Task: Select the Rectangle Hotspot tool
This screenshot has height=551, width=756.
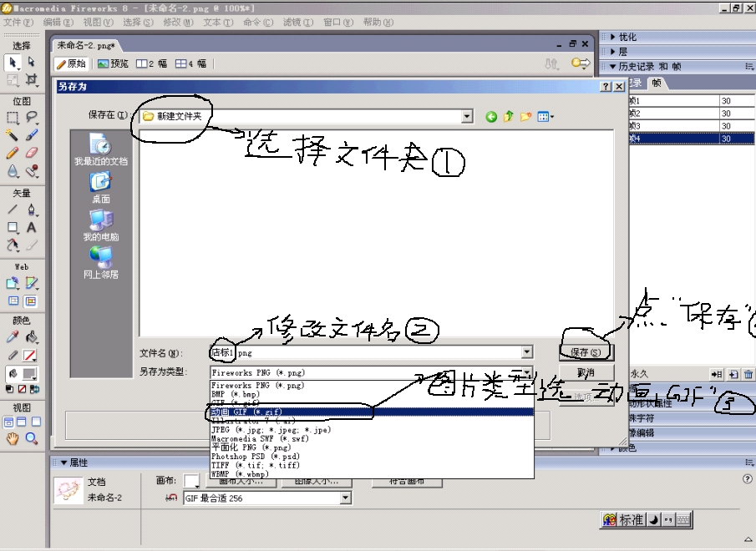Action: tap(13, 283)
